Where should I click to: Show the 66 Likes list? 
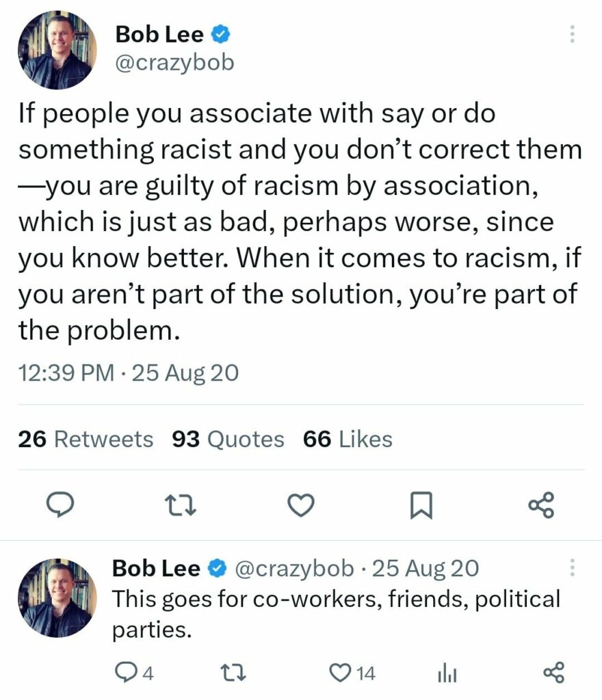pos(348,439)
